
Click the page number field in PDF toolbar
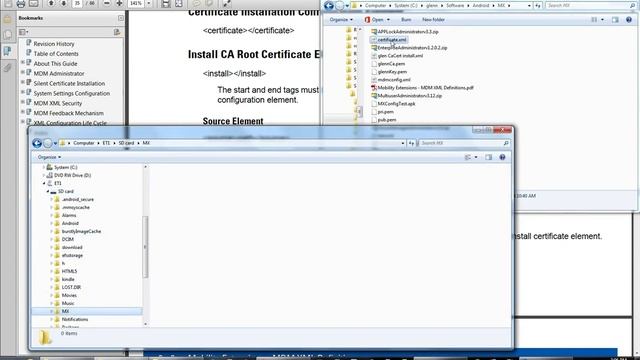point(77,3)
